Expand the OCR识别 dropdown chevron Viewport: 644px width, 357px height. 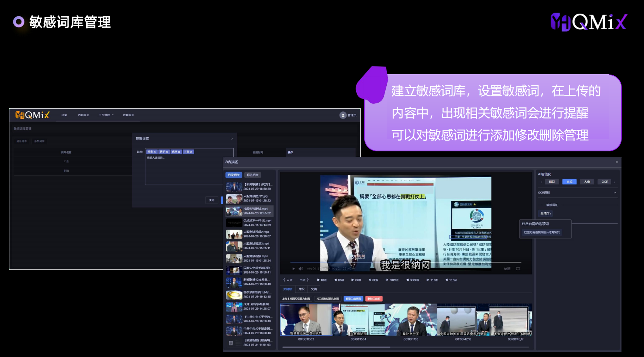614,193
